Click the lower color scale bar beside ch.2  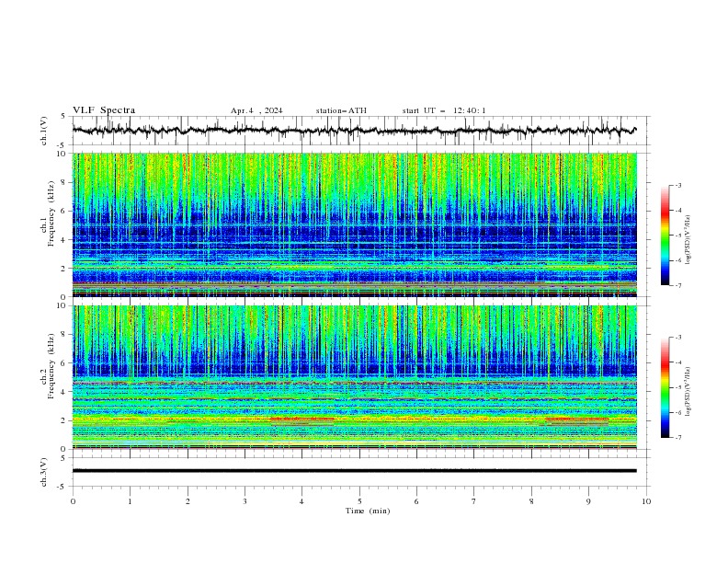click(x=665, y=387)
